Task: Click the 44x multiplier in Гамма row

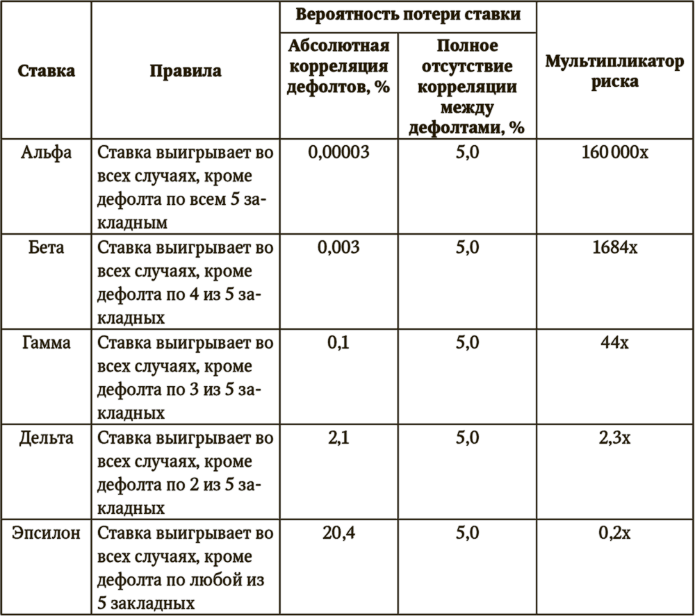Action: click(x=614, y=344)
